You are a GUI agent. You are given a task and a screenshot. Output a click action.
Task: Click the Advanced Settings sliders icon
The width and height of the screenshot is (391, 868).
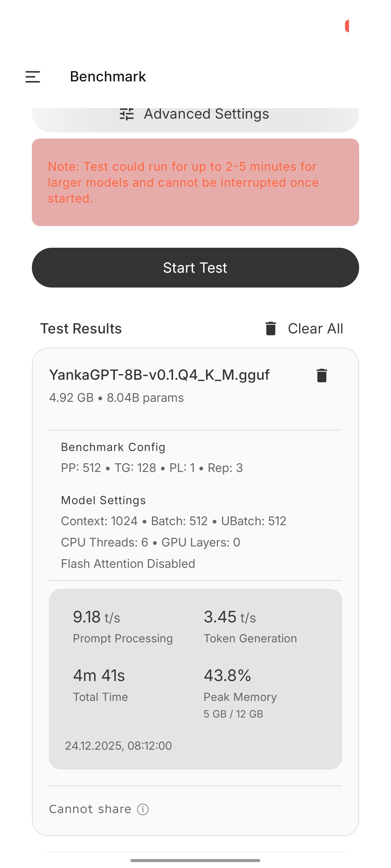coord(127,114)
